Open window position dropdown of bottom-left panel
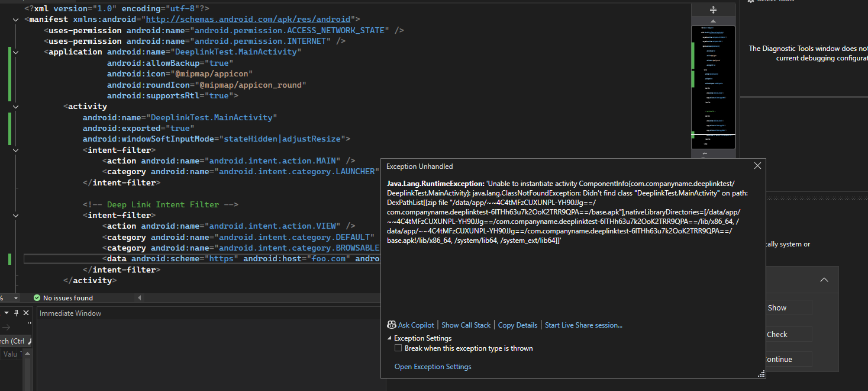The width and height of the screenshot is (868, 391). point(5,313)
